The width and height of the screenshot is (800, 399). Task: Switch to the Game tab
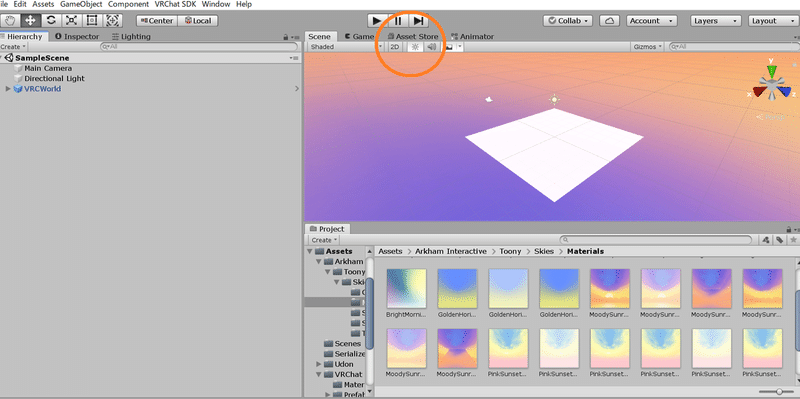(359, 37)
